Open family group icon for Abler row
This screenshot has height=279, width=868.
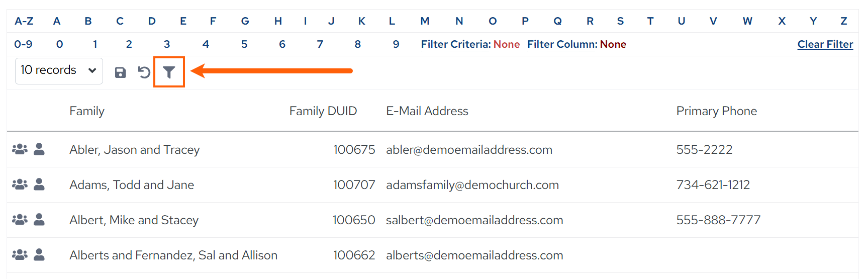click(x=20, y=149)
